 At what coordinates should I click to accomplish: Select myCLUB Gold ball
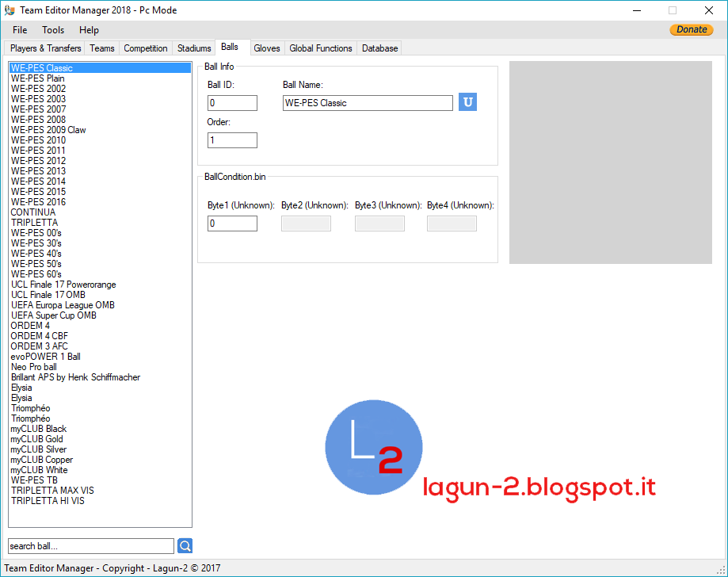pyautogui.click(x=101, y=439)
